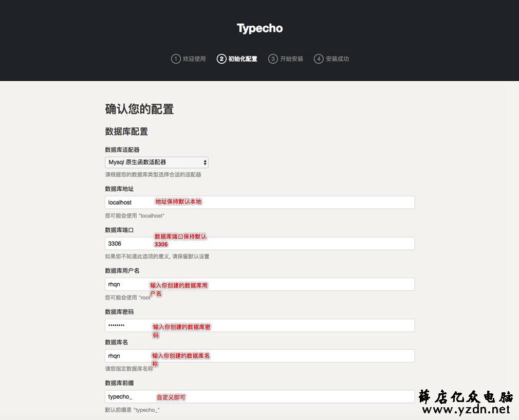Select step 1 欢迎使用
Viewport: 519px width, 420px height.
coord(189,59)
